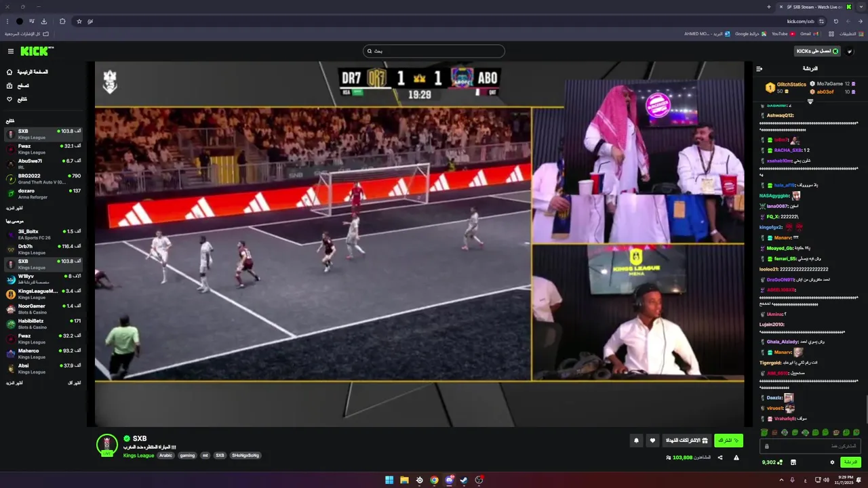Open W1llyv recommended channel
This screenshot has height=488, width=868.
coord(43,279)
